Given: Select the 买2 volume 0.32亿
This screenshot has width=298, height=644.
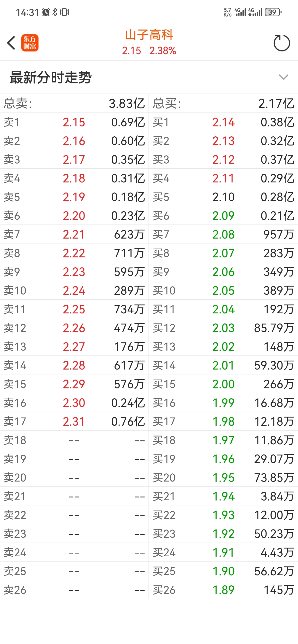Looking at the screenshot, I should pos(278,141).
